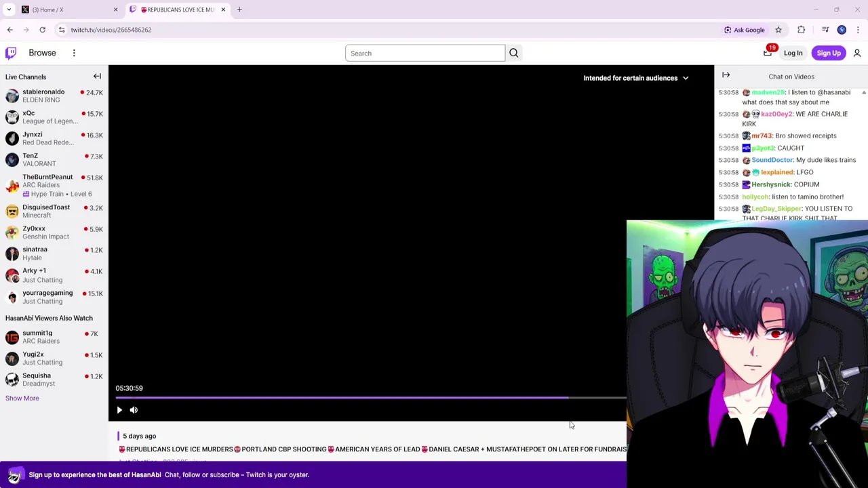868x488 pixels.
Task: Open stableronaldo ELDEN RING channel
Action: 54,96
